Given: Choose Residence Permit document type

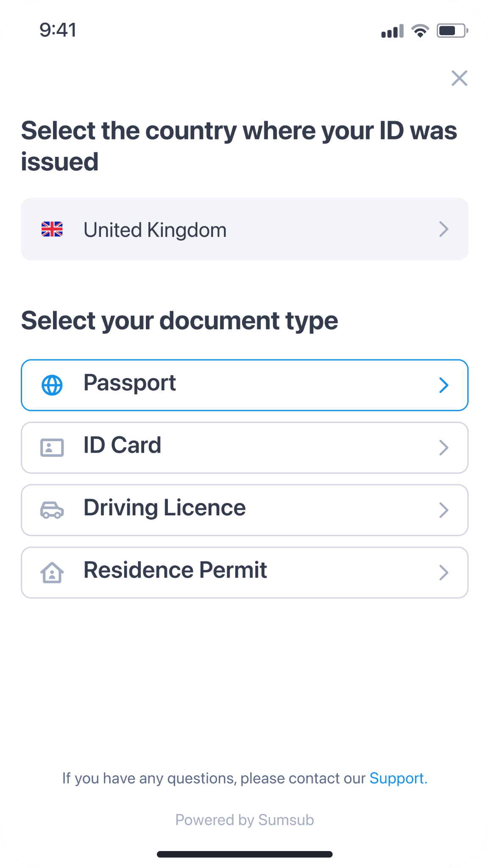Looking at the screenshot, I should point(244,573).
